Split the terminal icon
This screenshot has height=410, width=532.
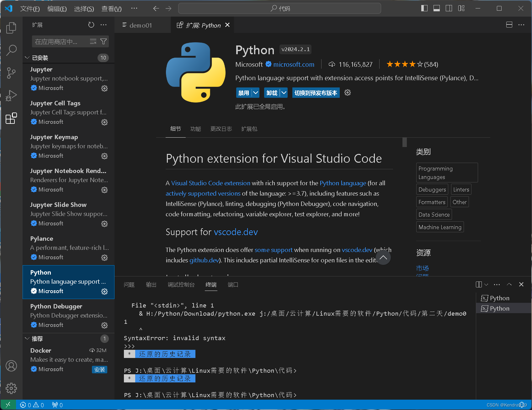pyautogui.click(x=479, y=284)
